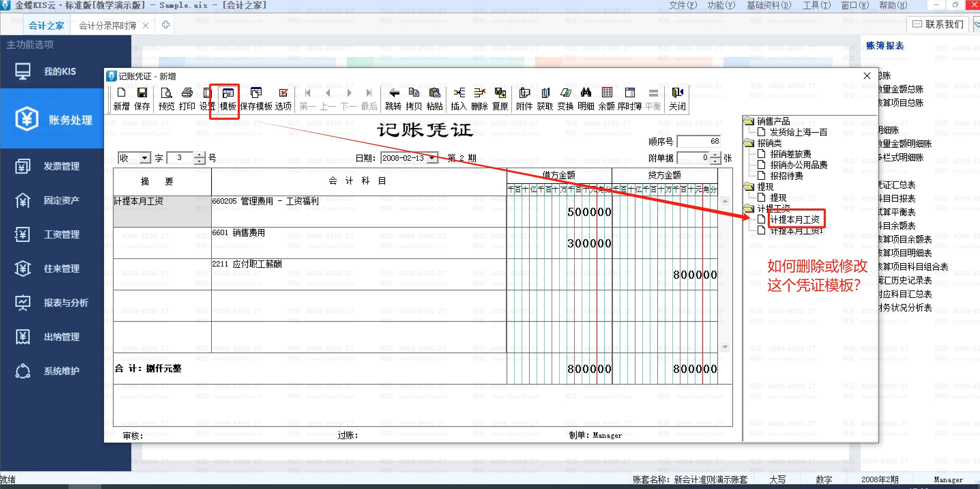This screenshot has height=489, width=980.
Task: Open the 基础资料(D) menu
Action: pyautogui.click(x=769, y=5)
